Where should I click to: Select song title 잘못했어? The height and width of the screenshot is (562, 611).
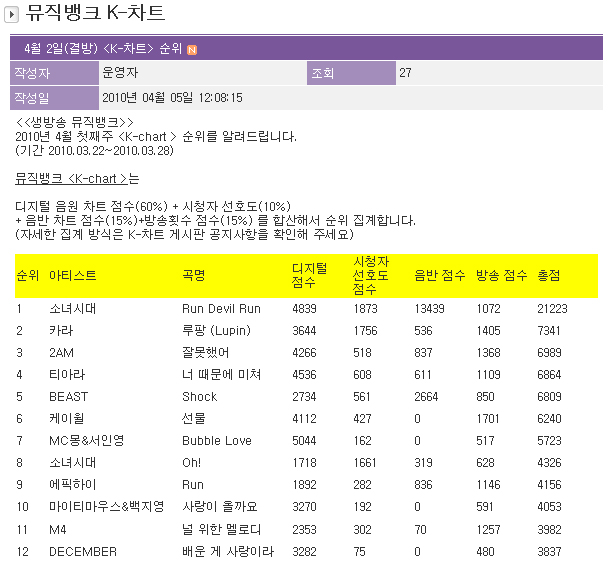(x=205, y=353)
